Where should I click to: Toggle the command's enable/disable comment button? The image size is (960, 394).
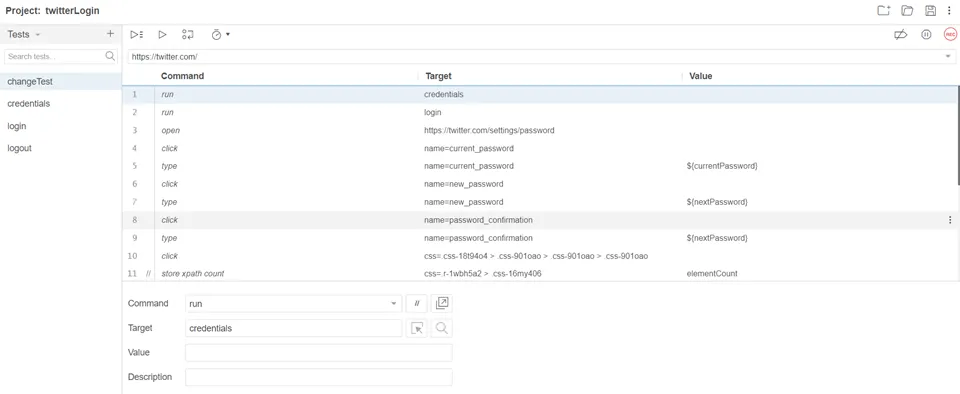click(x=417, y=303)
